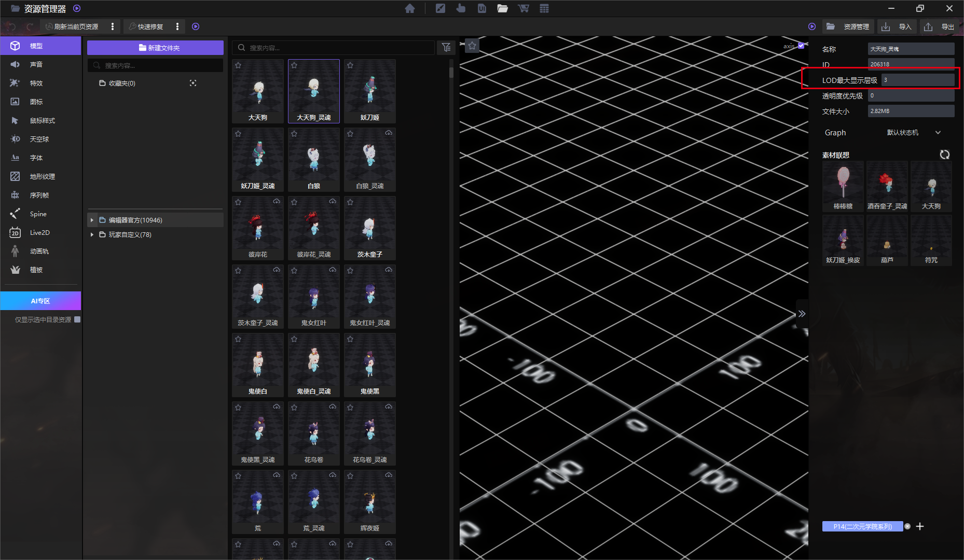Image resolution: width=964 pixels, height=560 pixels.
Task: Open the Spine category tab
Action: (38, 214)
